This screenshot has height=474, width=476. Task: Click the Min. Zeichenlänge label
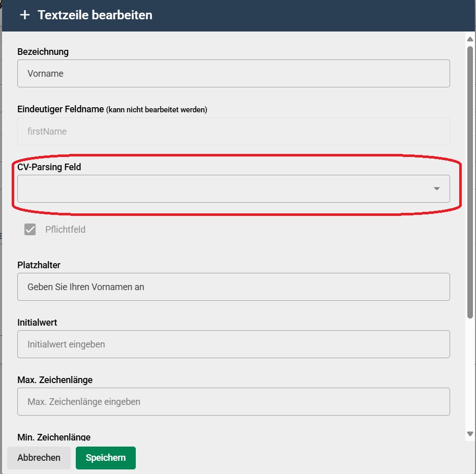[x=54, y=437]
